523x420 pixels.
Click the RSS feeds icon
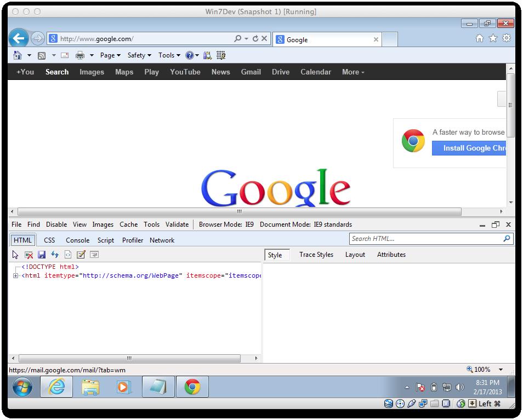click(x=42, y=56)
